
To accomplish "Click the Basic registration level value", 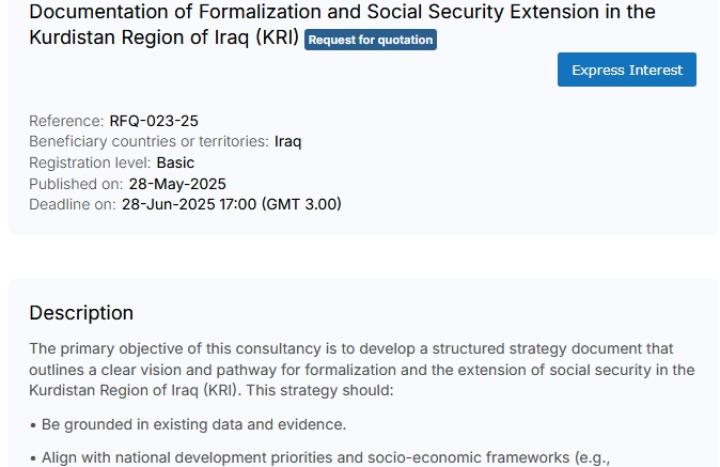I will click(175, 163).
